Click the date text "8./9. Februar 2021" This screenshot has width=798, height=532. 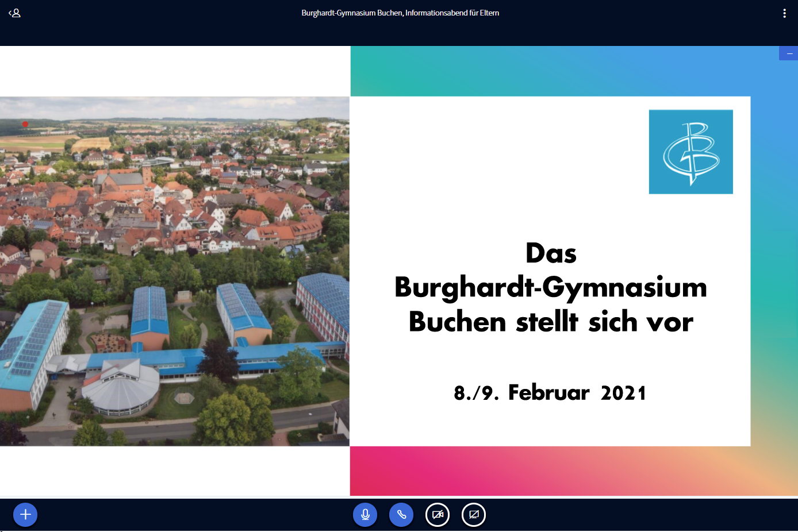550,393
